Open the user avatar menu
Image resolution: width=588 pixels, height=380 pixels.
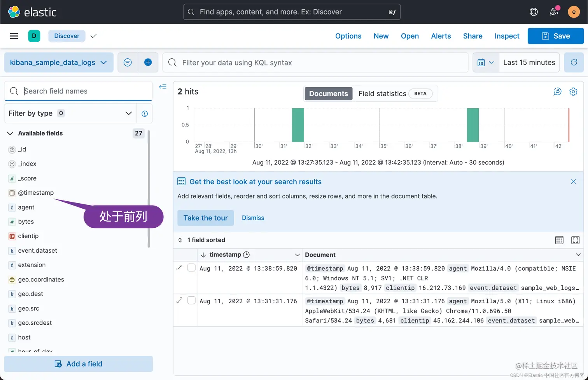(574, 12)
